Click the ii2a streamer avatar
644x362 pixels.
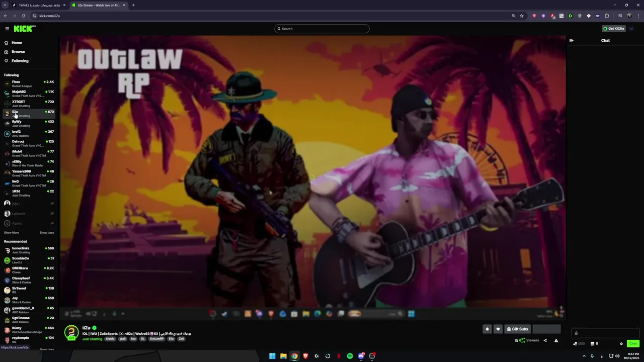[71, 332]
